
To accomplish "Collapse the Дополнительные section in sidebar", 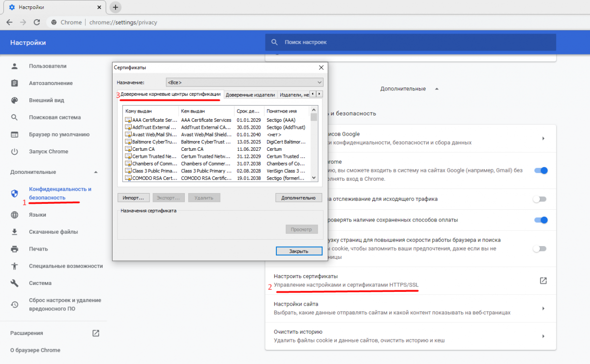I will click(96, 172).
